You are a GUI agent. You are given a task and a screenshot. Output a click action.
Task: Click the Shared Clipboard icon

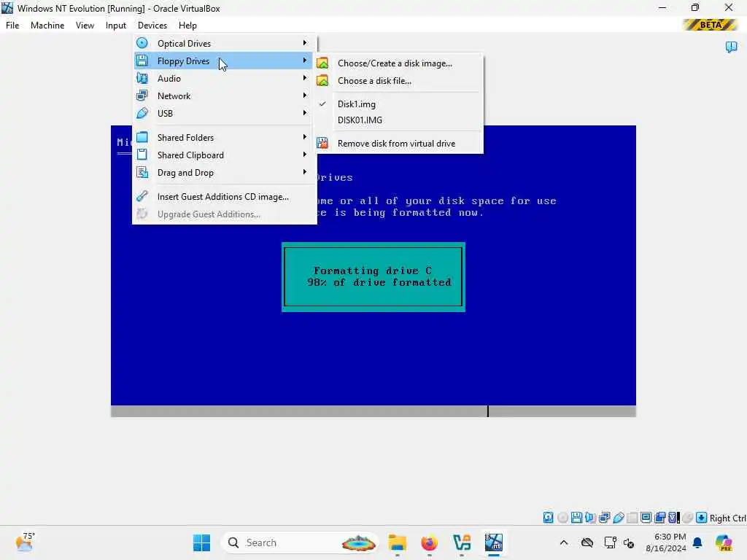[x=142, y=155]
